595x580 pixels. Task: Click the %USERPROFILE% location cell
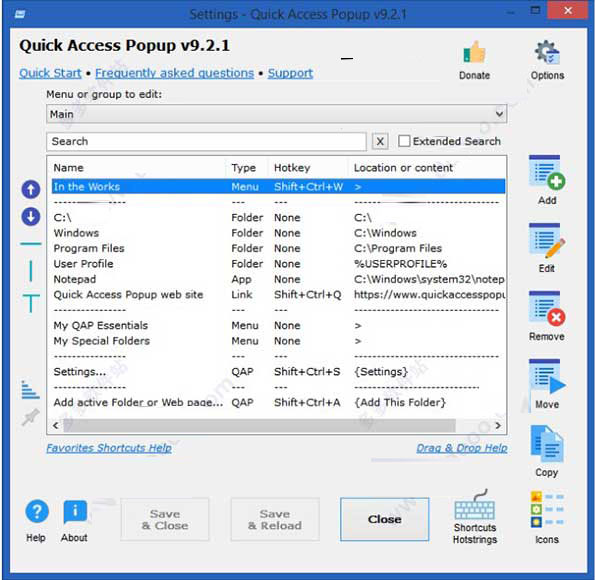(x=400, y=264)
